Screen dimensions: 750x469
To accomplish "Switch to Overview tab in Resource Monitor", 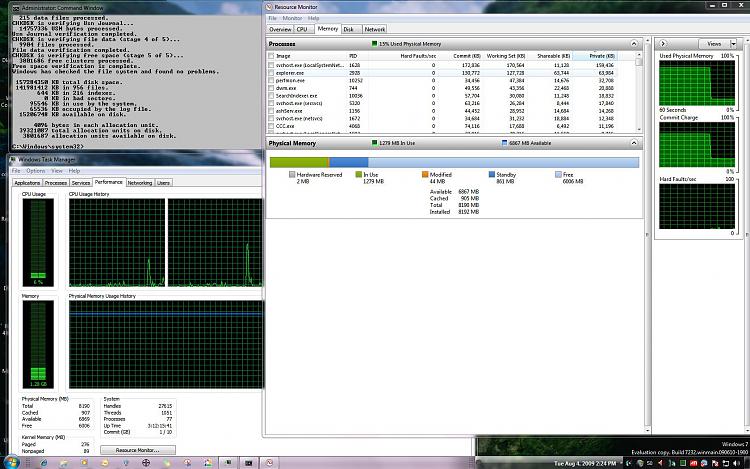I will pos(280,30).
